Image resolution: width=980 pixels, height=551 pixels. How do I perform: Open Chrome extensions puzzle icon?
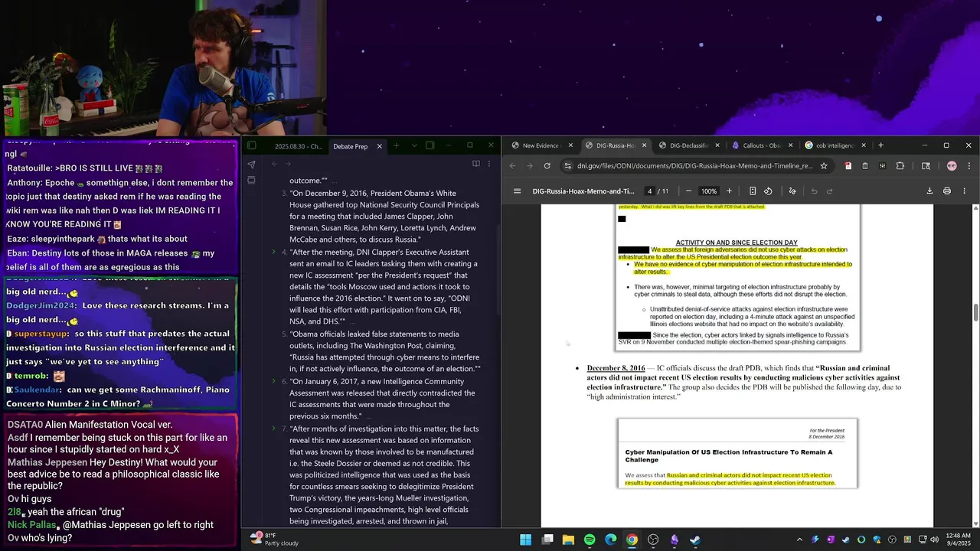[900, 165]
